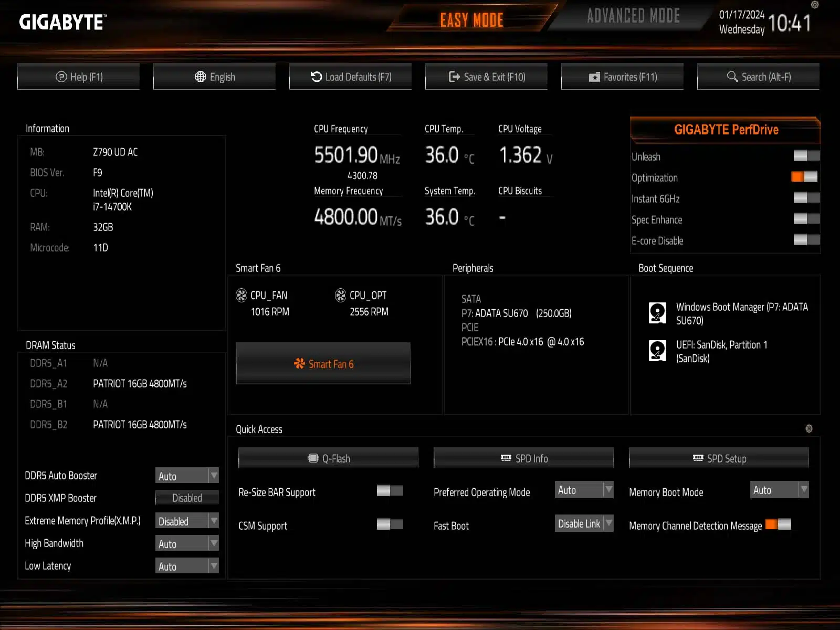
Task: Toggle the E-core Disable switch
Action: point(806,239)
